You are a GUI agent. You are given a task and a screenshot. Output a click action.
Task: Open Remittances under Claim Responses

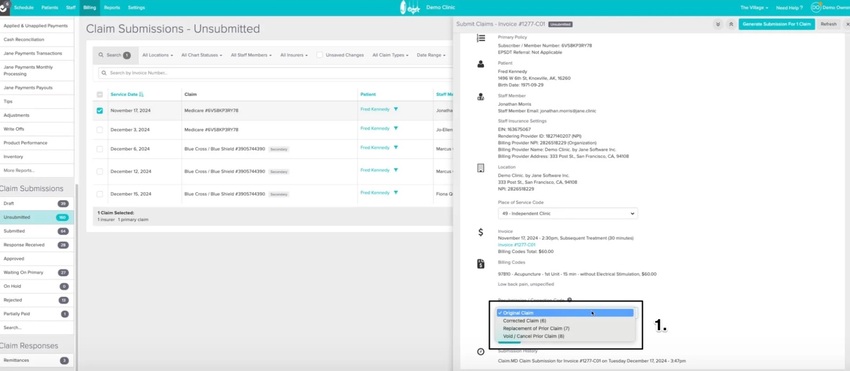click(x=36, y=360)
